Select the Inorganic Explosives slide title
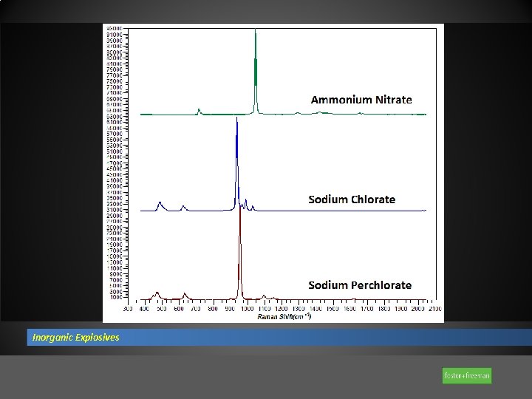Viewport: 532px width, 399px height. [x=75, y=337]
